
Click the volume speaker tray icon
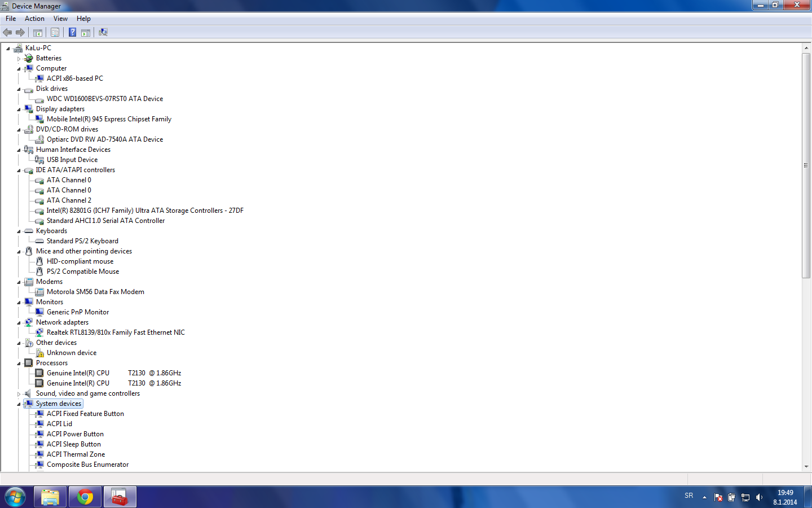759,497
